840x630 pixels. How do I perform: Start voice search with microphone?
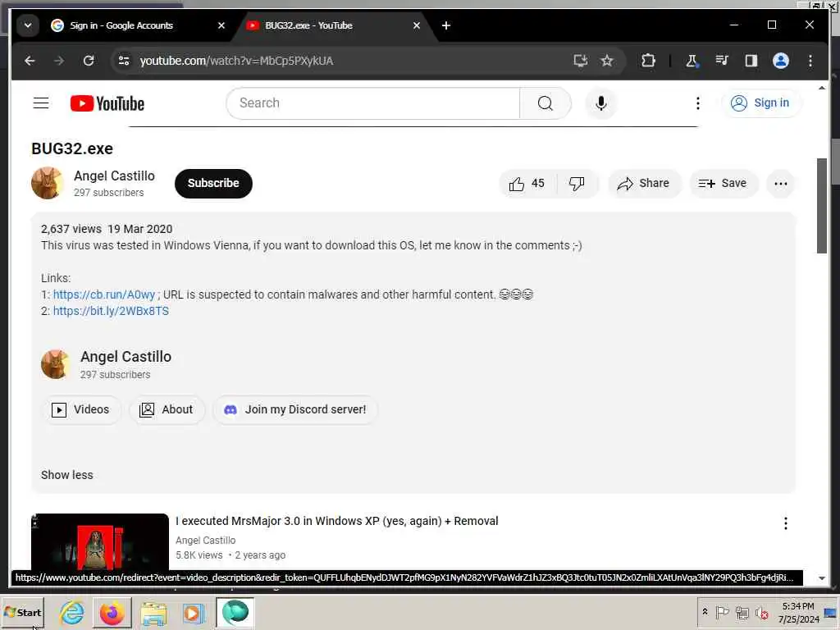tap(601, 103)
